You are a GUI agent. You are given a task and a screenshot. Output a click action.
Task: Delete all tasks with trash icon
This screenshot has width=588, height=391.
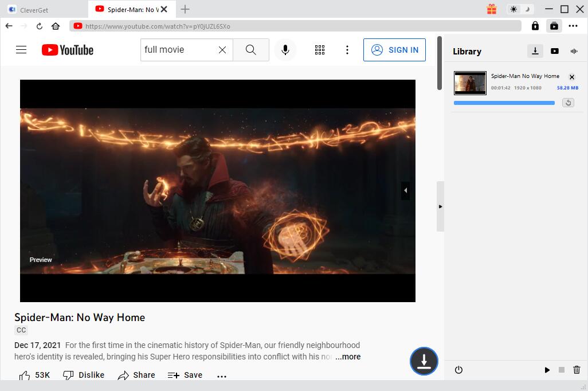coord(577,370)
